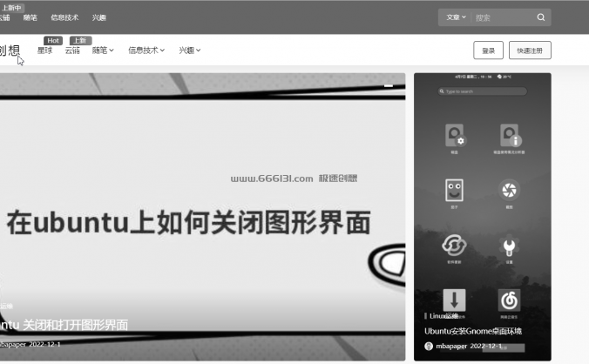Image resolution: width=589 pixels, height=364 pixels.
Task: Open the Ubuntu安装Gnome桌面环境 article
Action: tap(472, 331)
